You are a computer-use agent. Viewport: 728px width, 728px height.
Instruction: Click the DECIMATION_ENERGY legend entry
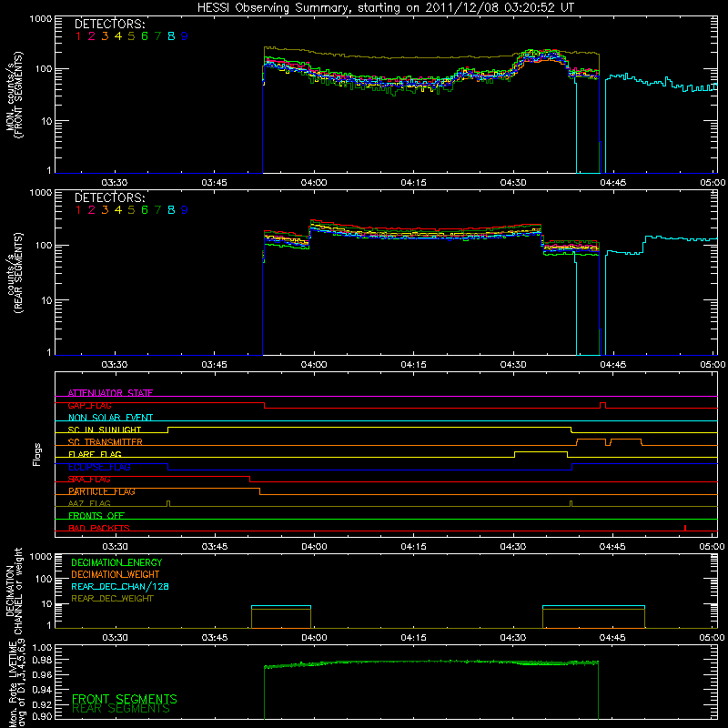tap(116, 562)
